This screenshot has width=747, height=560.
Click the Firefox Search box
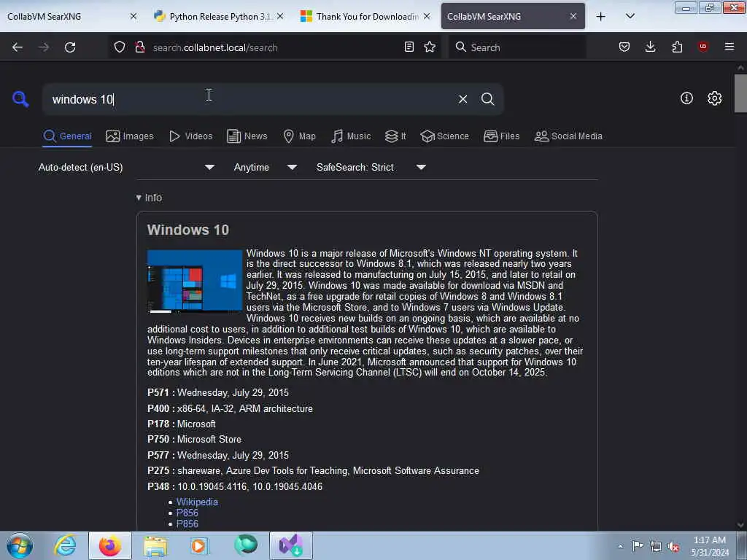[517, 47]
